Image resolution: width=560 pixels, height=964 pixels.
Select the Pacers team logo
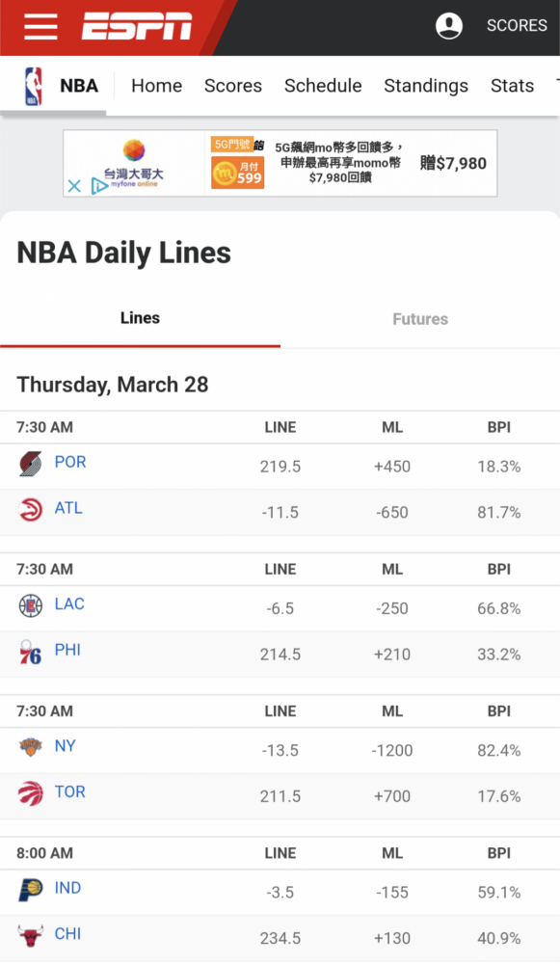click(30, 890)
